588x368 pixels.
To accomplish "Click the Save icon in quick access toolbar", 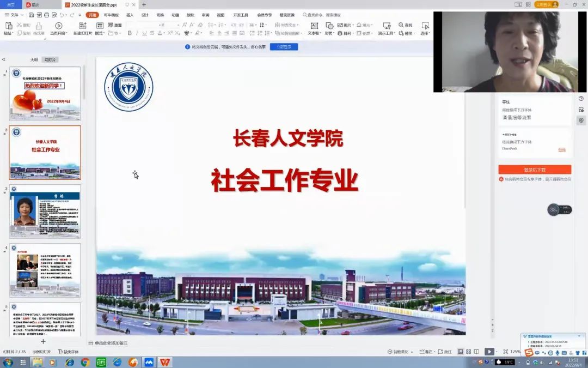I will pos(32,15).
